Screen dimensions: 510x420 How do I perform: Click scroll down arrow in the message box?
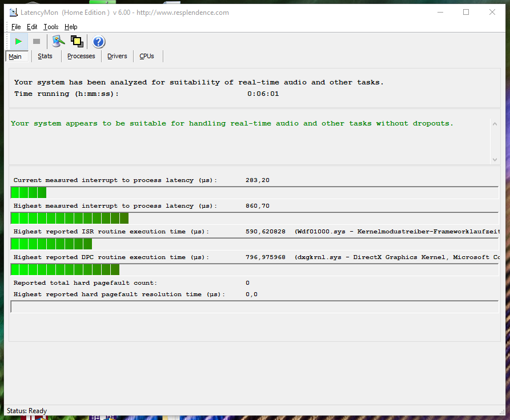(494, 159)
